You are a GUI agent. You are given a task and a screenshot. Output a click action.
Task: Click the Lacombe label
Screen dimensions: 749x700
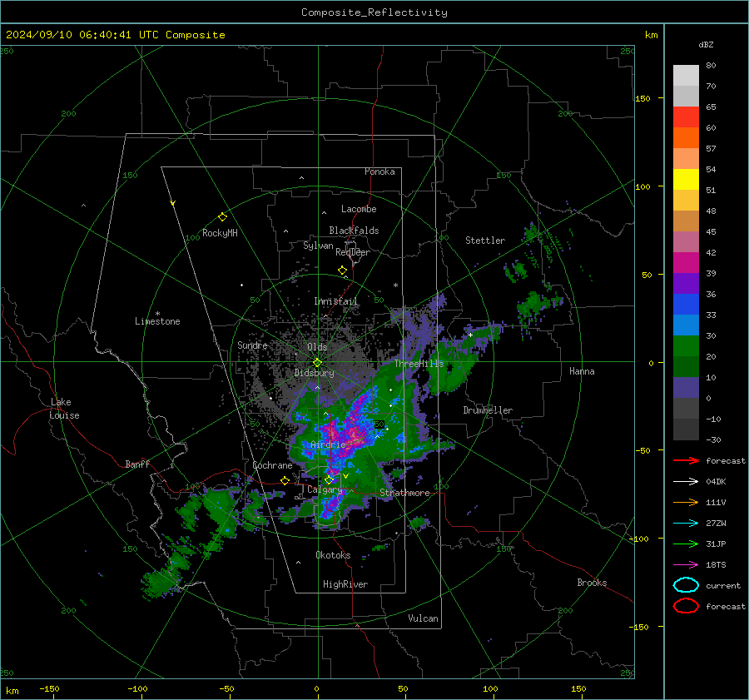point(359,209)
